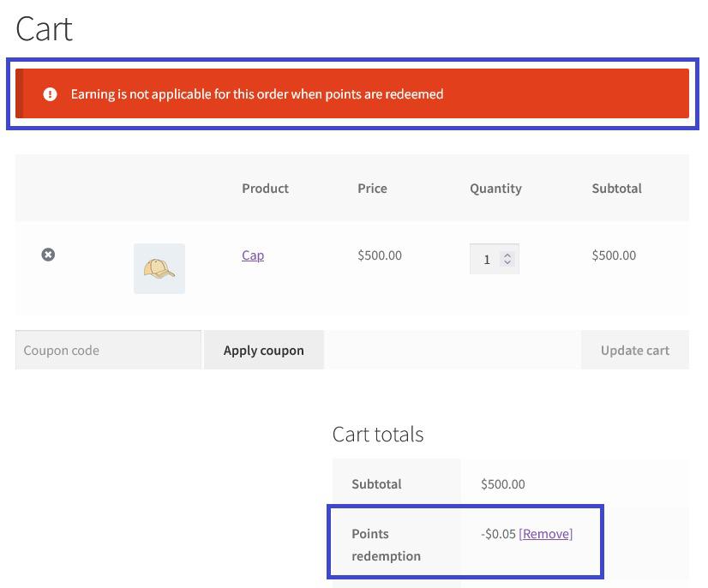Click inside the quantity number field
The width and height of the screenshot is (708, 588).
coord(486,259)
